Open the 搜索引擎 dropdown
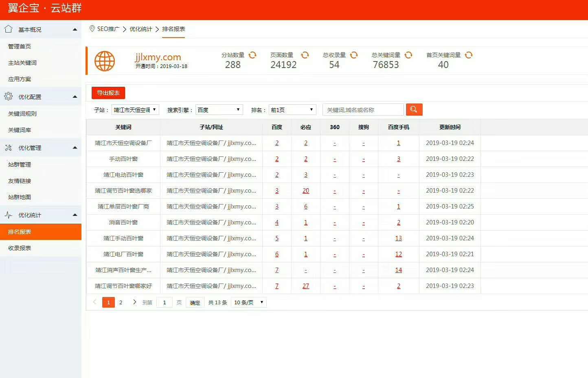This screenshot has width=588, height=378. [219, 110]
